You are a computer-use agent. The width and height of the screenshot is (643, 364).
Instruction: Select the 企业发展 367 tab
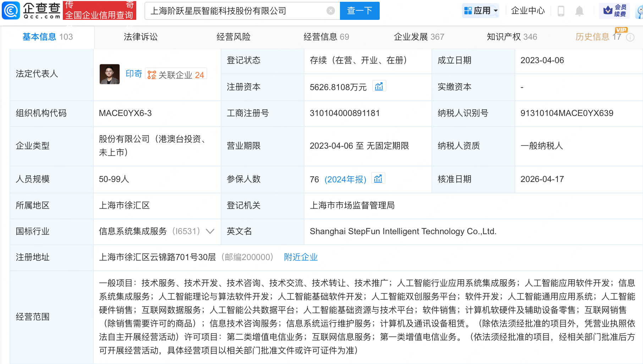point(419,37)
